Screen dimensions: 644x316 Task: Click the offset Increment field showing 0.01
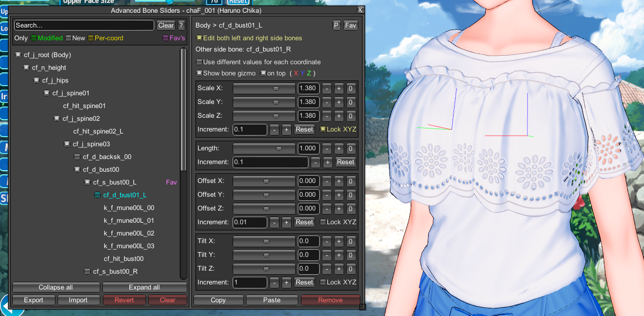[250, 222]
